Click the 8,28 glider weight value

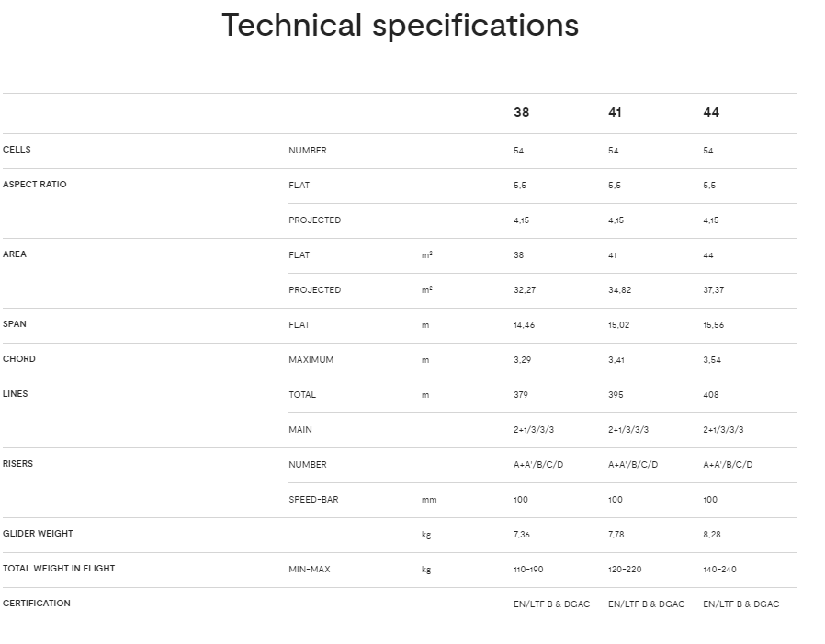click(712, 535)
